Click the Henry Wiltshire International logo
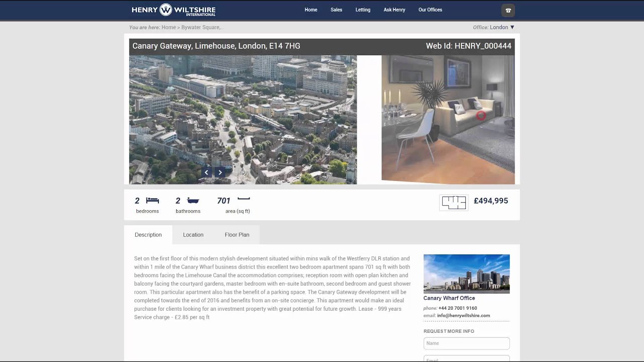 (174, 10)
